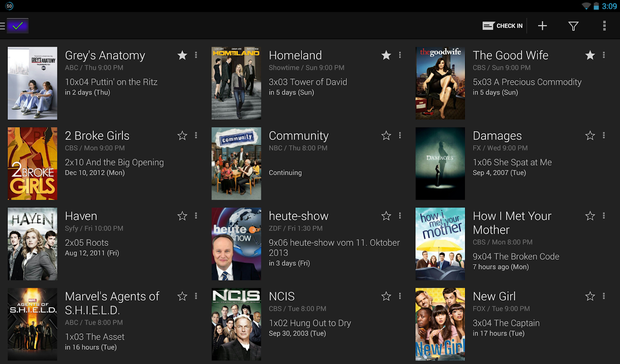Open episode 10x04 Puttin' on the Ritz
The image size is (620, 364).
(111, 82)
